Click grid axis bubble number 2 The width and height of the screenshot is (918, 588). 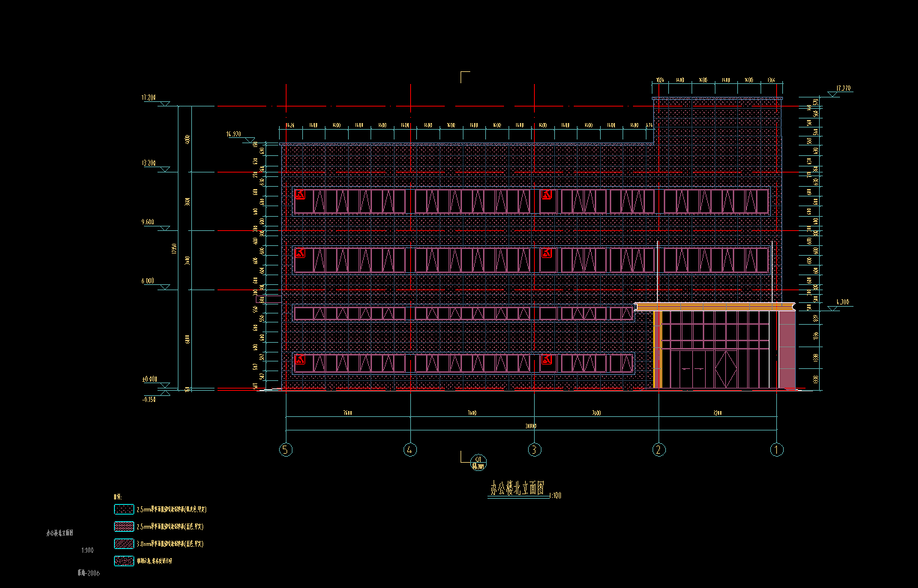(658, 450)
